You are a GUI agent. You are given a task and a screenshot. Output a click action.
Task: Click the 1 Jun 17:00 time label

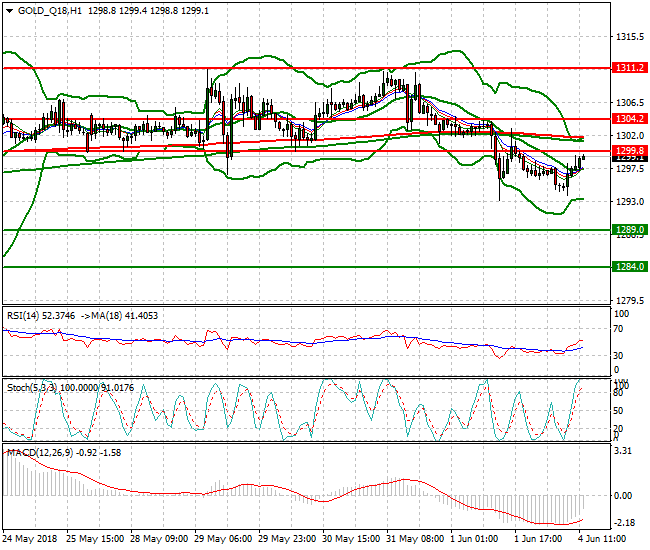(x=538, y=539)
